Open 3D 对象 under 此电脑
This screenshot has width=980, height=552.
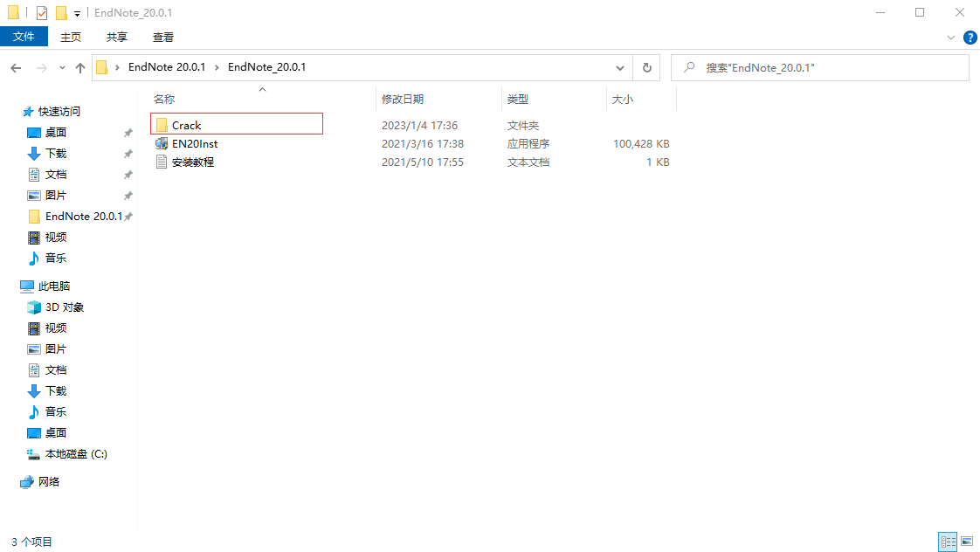[x=64, y=307]
